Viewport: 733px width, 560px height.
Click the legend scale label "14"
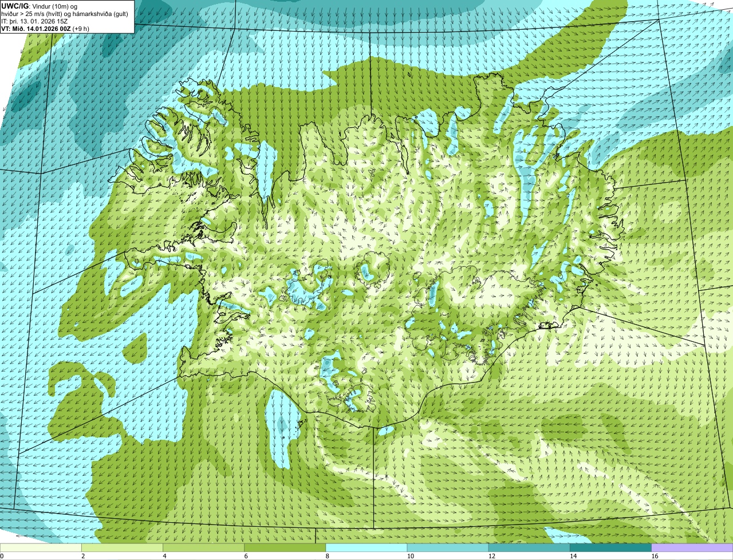[x=573, y=556]
